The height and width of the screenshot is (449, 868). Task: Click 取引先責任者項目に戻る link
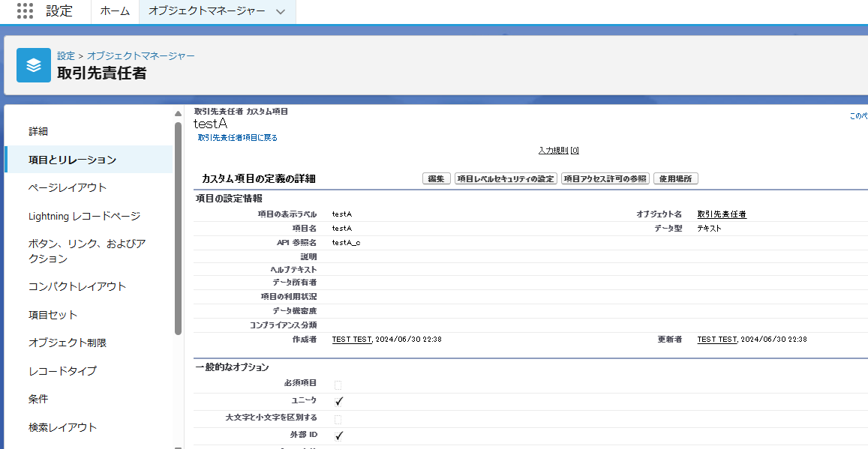pos(238,138)
